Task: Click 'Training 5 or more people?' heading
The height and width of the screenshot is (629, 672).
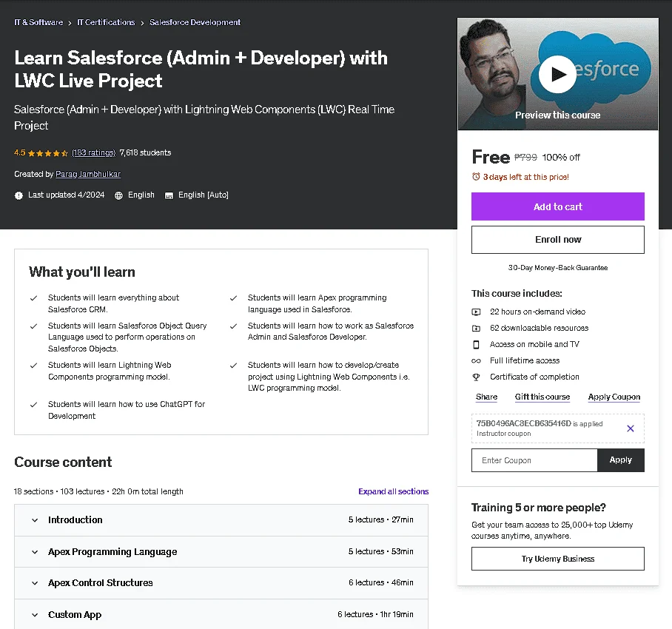Action: pos(538,508)
